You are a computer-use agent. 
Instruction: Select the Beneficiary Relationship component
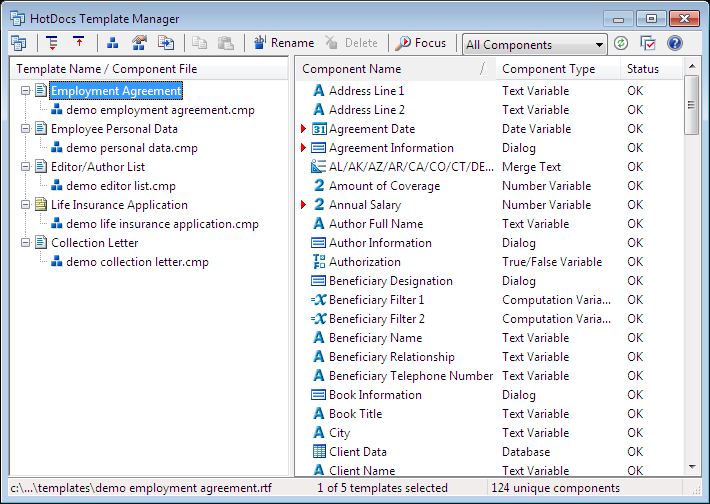pyautogui.click(x=392, y=357)
